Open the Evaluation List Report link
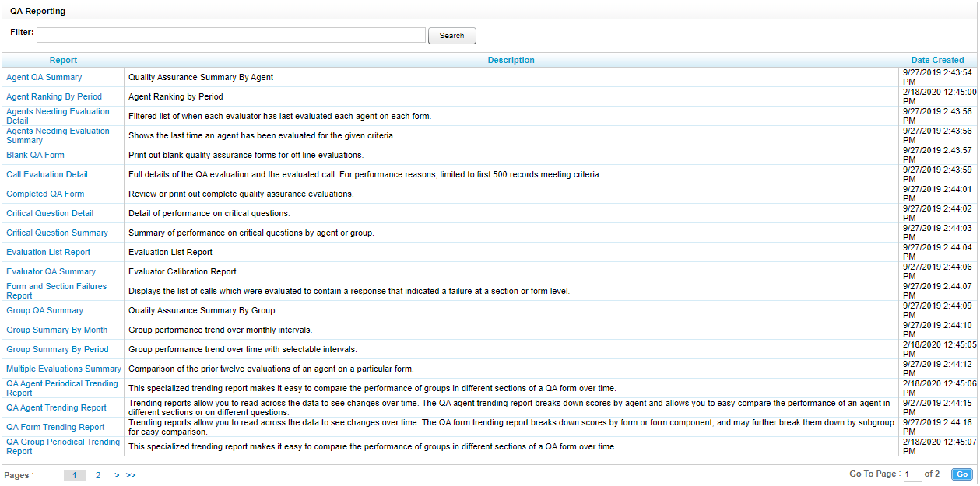The width and height of the screenshot is (980, 486). point(48,253)
